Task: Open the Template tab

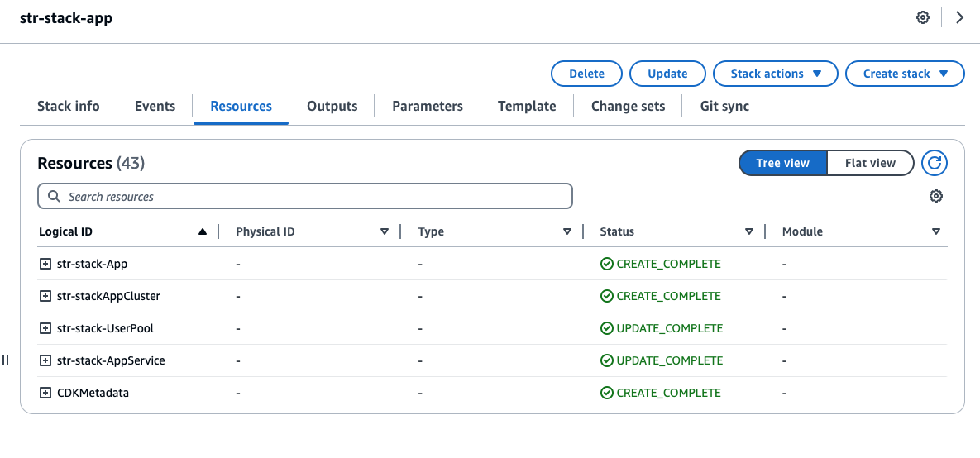Action: [527, 106]
